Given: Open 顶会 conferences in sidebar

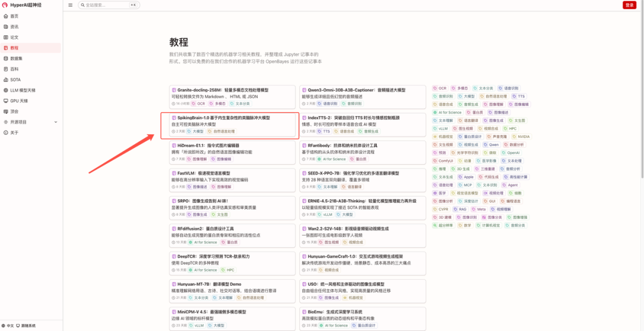Looking at the screenshot, I should [14, 111].
